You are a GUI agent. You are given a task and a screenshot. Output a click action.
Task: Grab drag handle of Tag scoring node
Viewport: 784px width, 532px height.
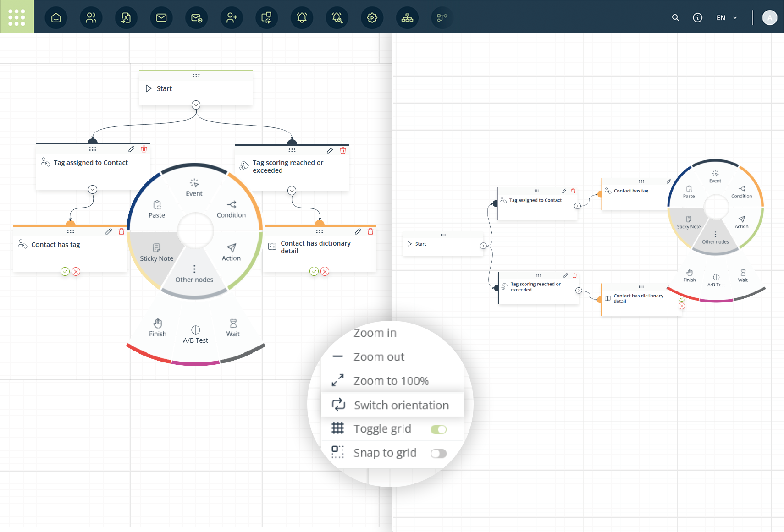[292, 150]
